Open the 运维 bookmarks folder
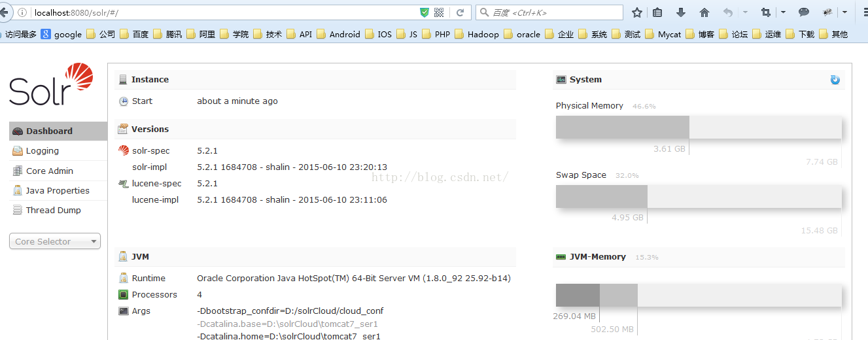The image size is (868, 340). coord(767,35)
